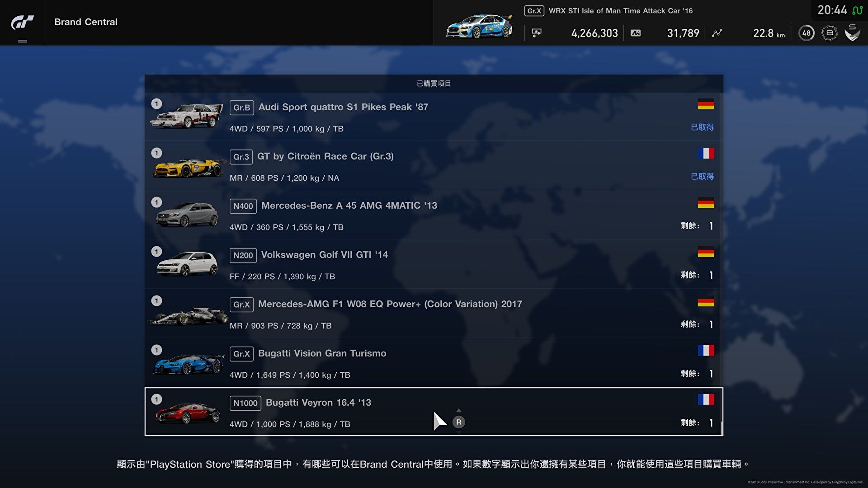Click 已取得 on the Audi Sport quattro row

pos(702,127)
